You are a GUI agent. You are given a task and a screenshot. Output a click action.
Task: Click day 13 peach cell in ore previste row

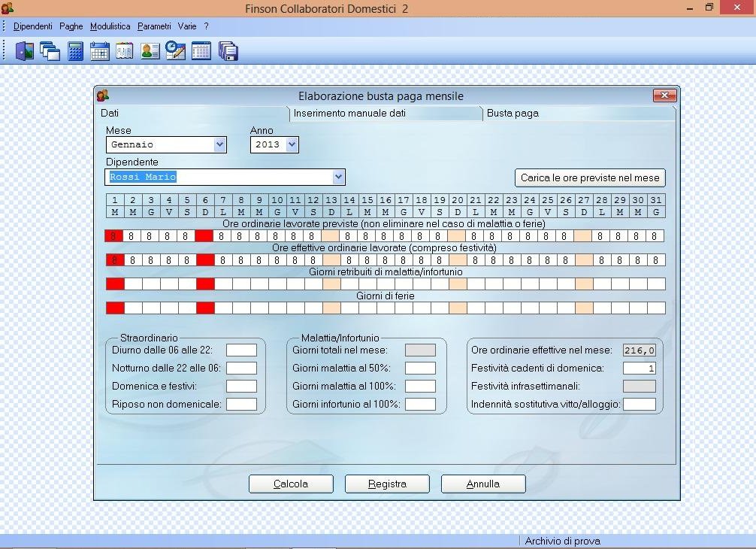(x=330, y=236)
